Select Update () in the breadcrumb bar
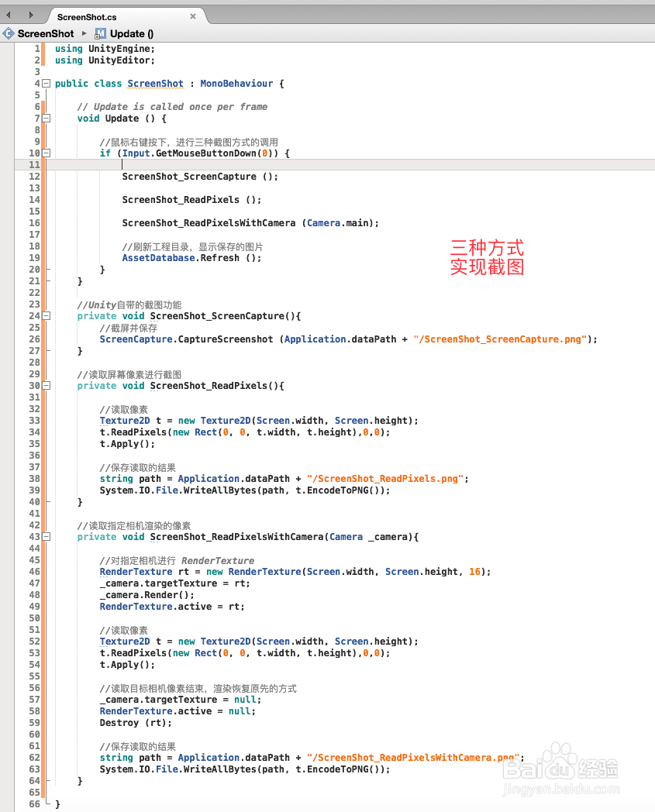Screen dimensions: 655x812 129,33
